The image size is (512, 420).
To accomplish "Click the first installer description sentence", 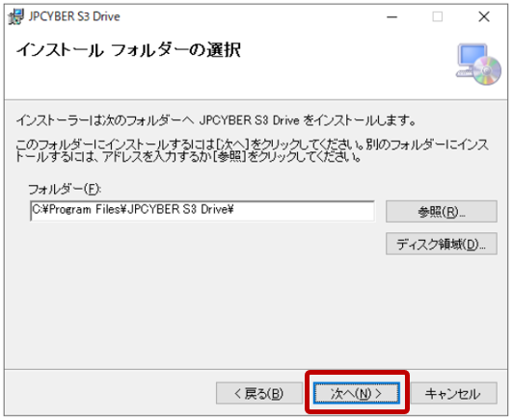I will [x=216, y=120].
